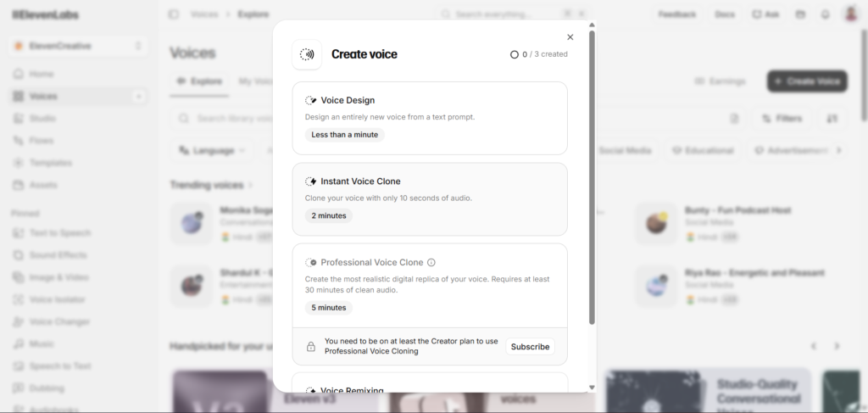Image resolution: width=868 pixels, height=413 pixels.
Task: Click the Feedback button
Action: pos(677,14)
